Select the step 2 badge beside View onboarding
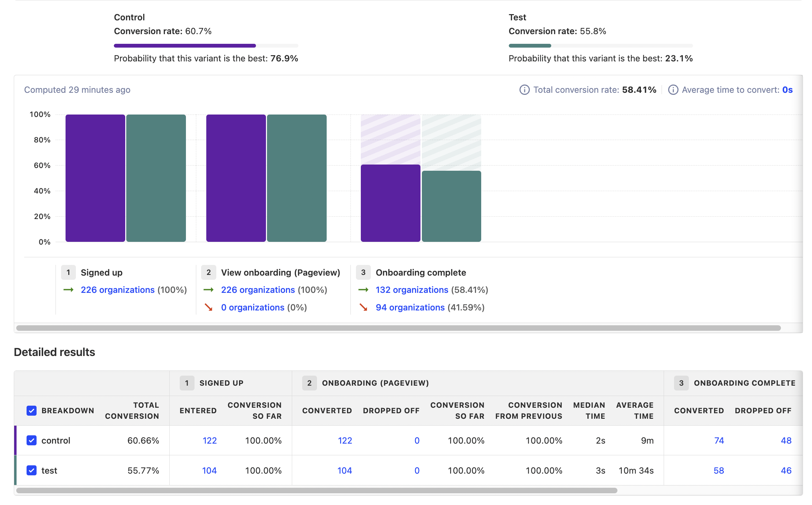Viewport: 812px width, 505px height. (x=208, y=272)
